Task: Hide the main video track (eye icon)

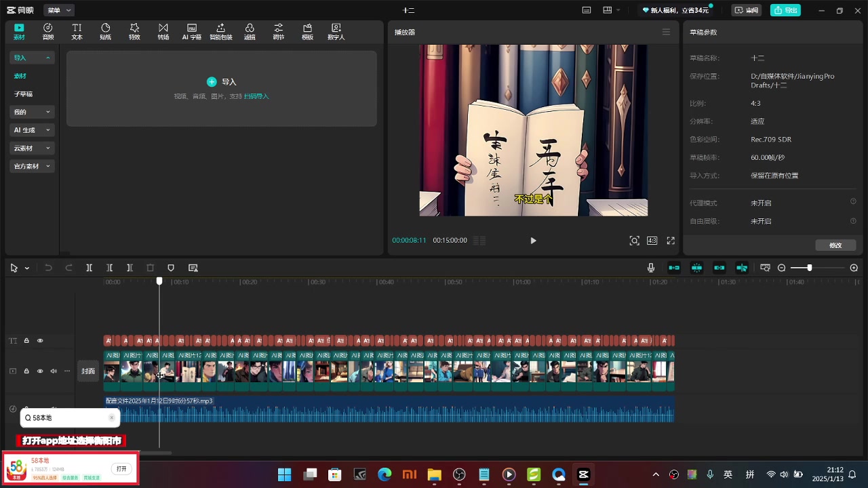Action: click(40, 371)
